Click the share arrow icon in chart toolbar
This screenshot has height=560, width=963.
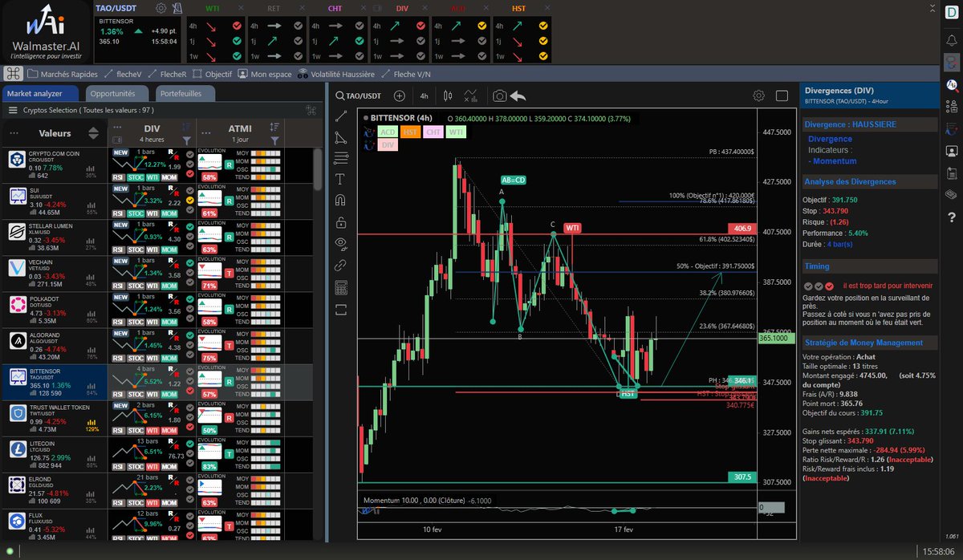tap(518, 96)
